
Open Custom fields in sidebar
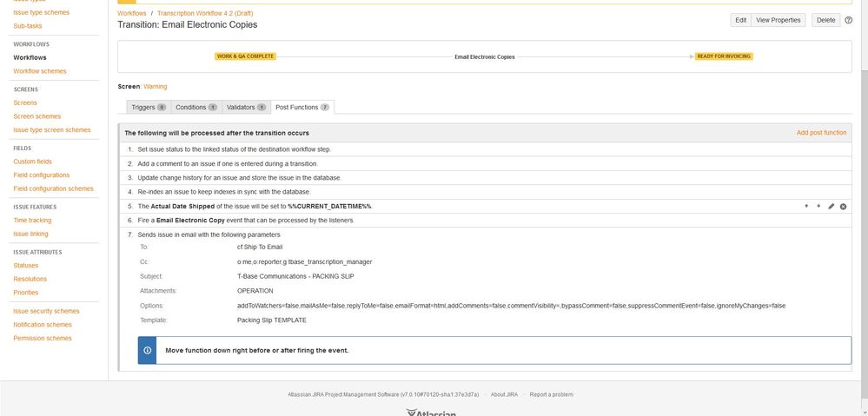[33, 162]
